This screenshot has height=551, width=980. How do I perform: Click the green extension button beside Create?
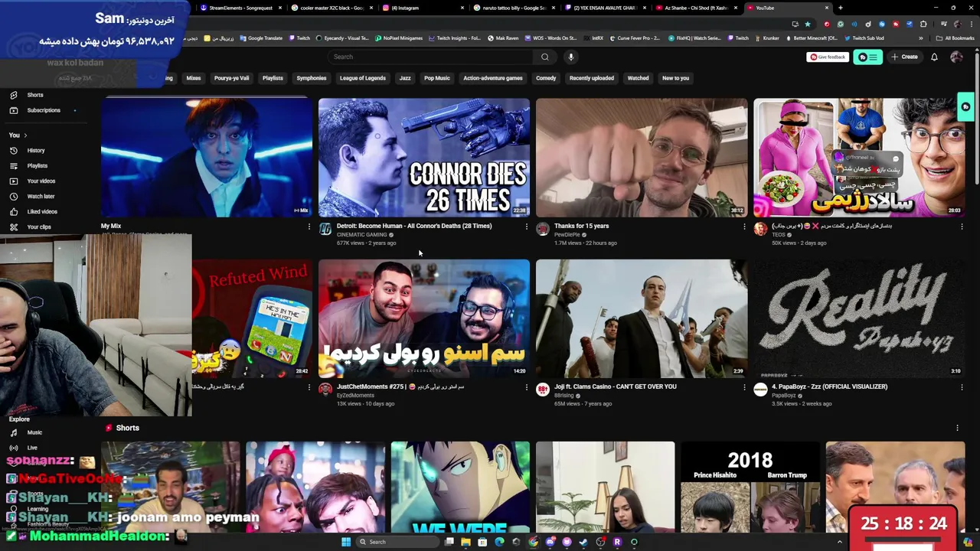click(x=867, y=57)
